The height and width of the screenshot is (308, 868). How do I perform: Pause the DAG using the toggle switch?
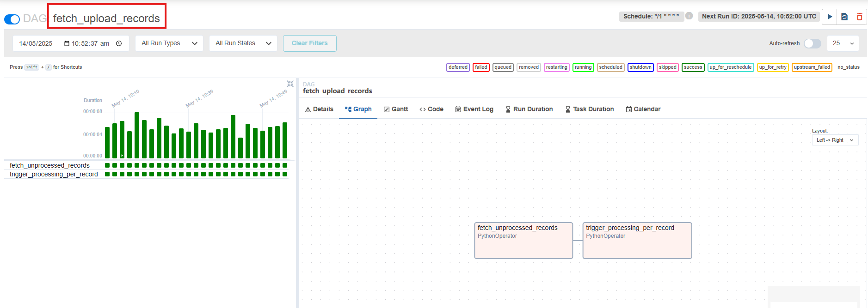click(12, 19)
